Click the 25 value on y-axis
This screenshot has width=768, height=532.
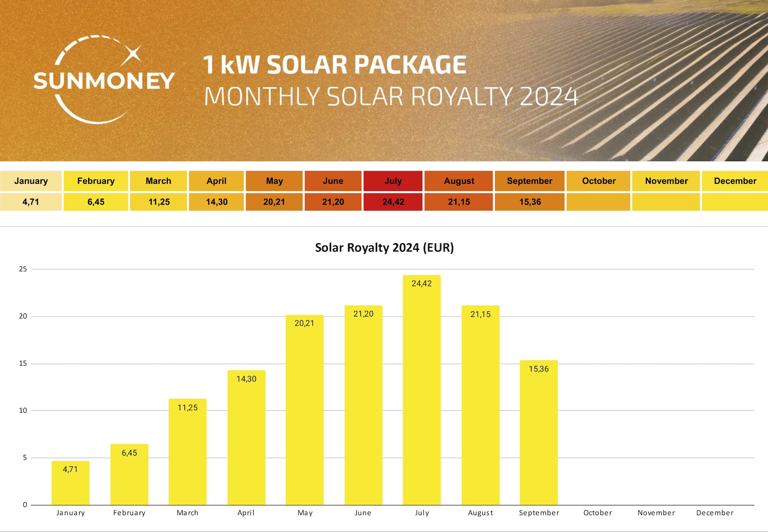click(x=23, y=269)
